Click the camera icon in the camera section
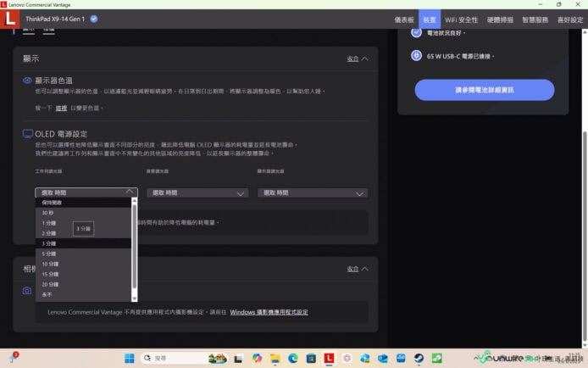 27,291
